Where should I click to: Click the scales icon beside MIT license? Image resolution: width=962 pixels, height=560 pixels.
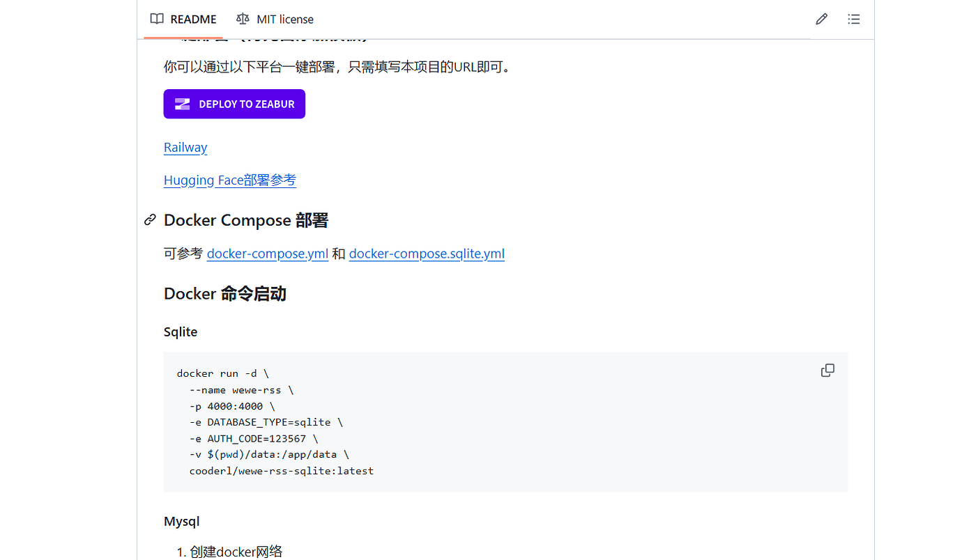(243, 19)
